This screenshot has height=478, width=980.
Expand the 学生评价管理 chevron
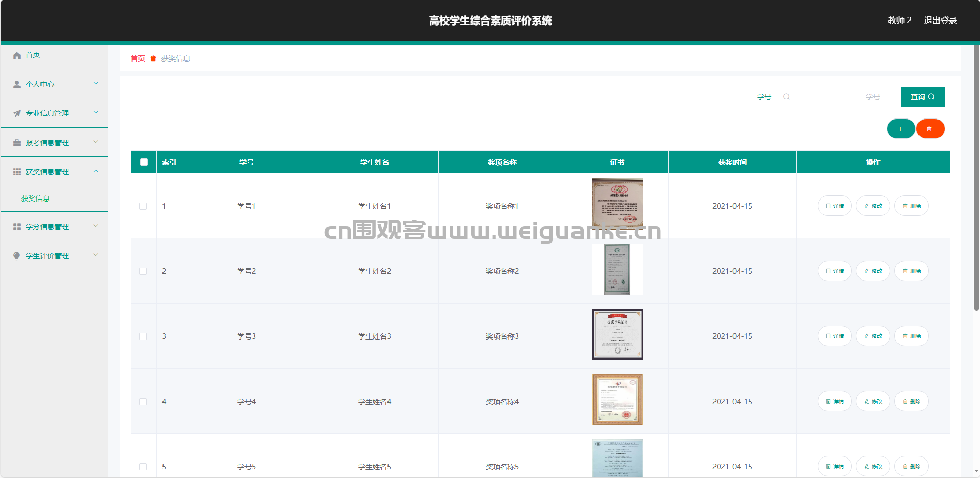(x=96, y=255)
